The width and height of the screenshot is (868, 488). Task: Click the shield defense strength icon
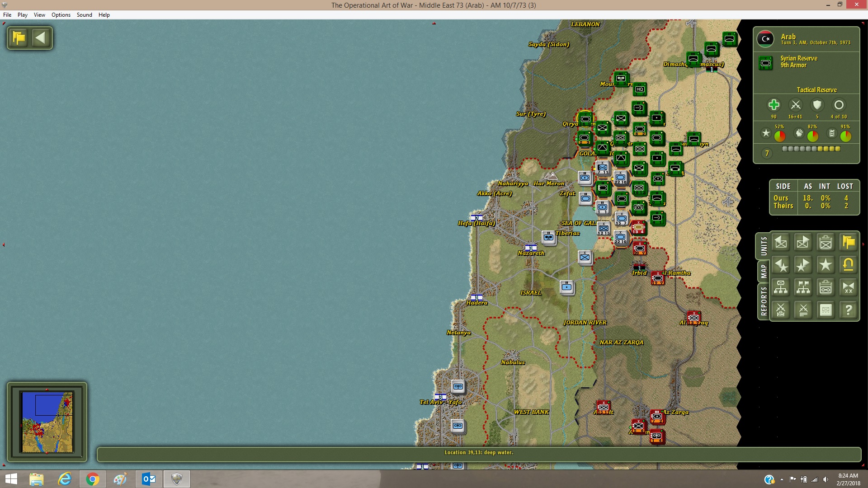pyautogui.click(x=817, y=105)
